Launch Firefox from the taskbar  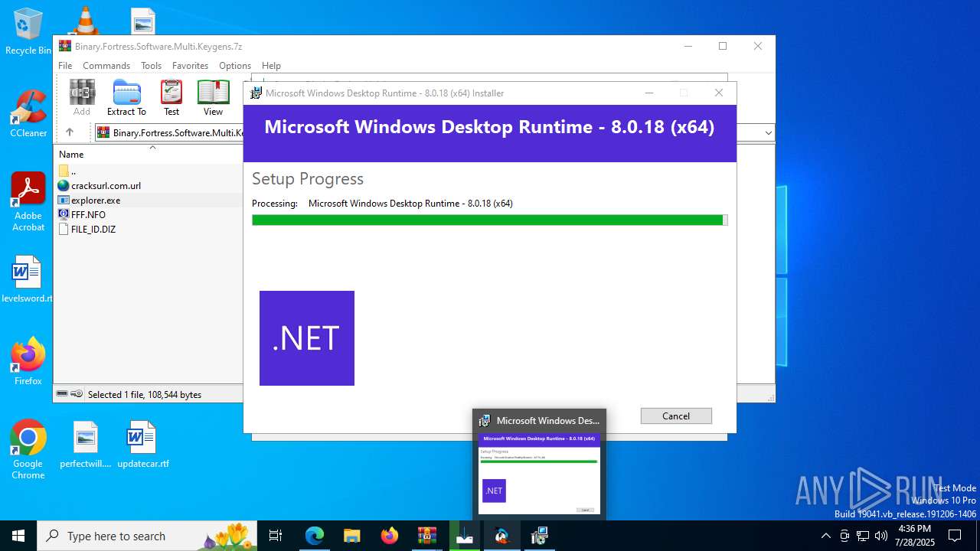click(390, 536)
